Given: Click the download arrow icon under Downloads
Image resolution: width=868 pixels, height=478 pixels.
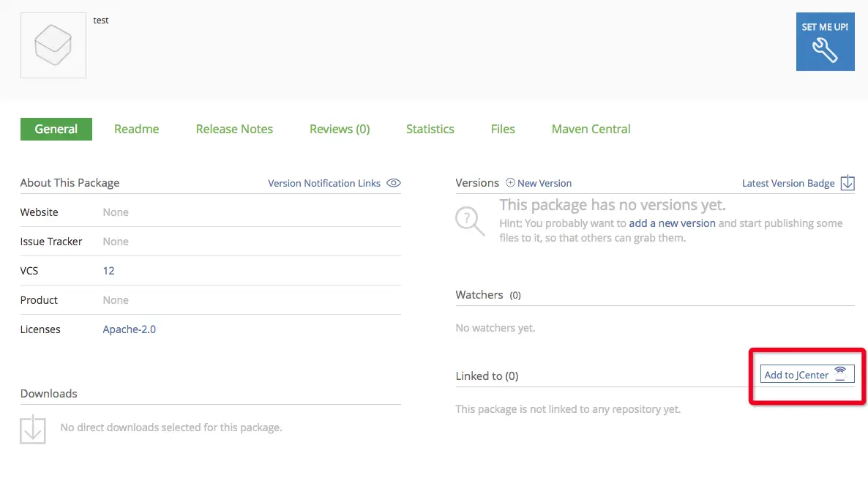Looking at the screenshot, I should coord(32,427).
